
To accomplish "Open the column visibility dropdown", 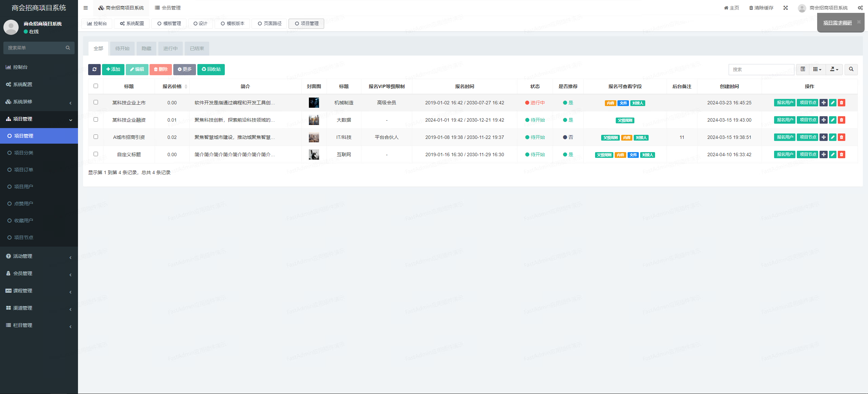I will (817, 69).
